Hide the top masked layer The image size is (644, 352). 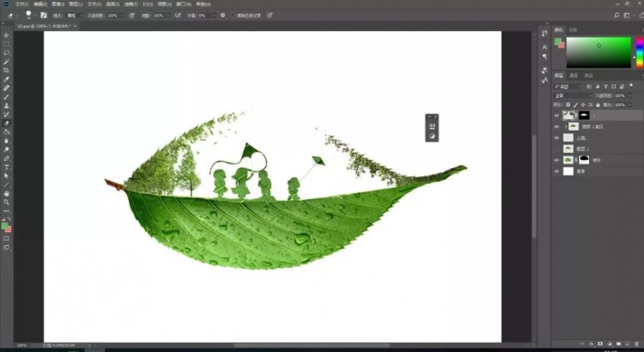click(x=557, y=115)
